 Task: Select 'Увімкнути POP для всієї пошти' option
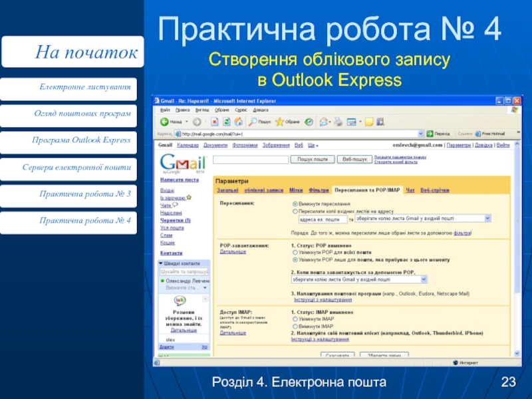(x=295, y=253)
